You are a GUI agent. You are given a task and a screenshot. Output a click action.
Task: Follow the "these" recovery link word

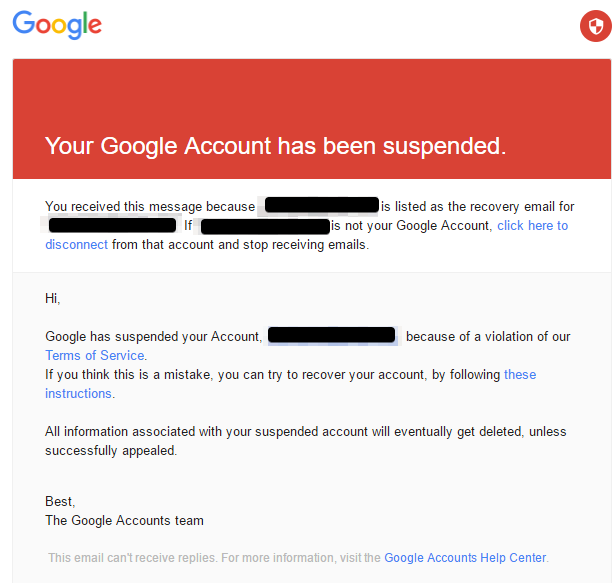tap(520, 375)
